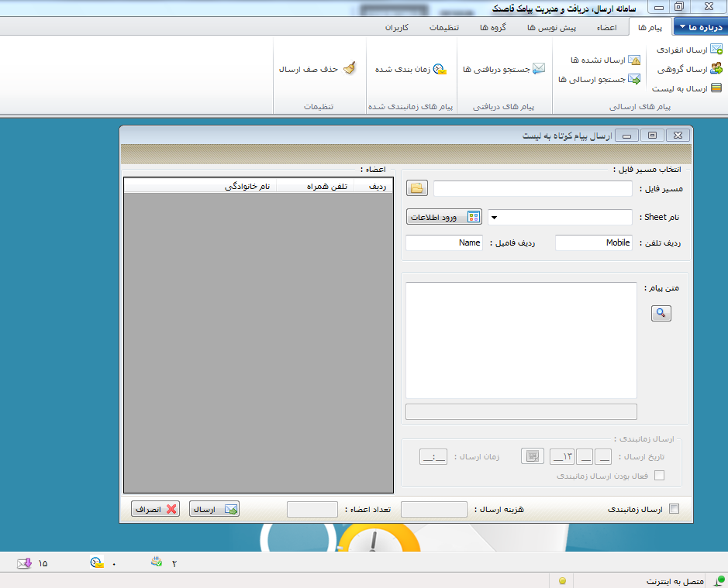Switch to the اعضاء tab
This screenshot has height=588, width=728.
(606, 27)
